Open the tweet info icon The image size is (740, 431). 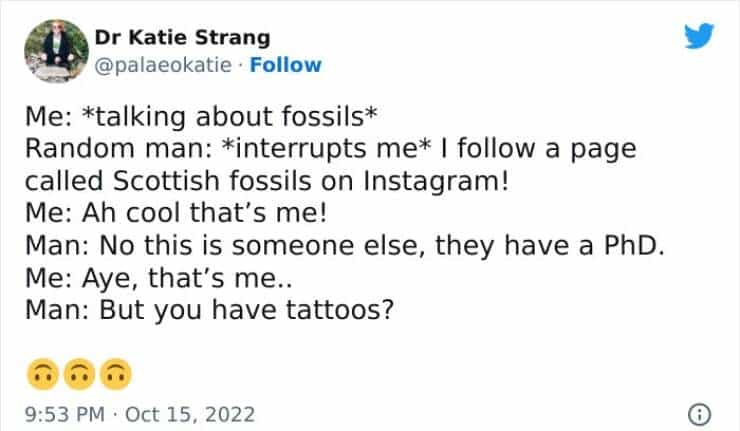[701, 413]
